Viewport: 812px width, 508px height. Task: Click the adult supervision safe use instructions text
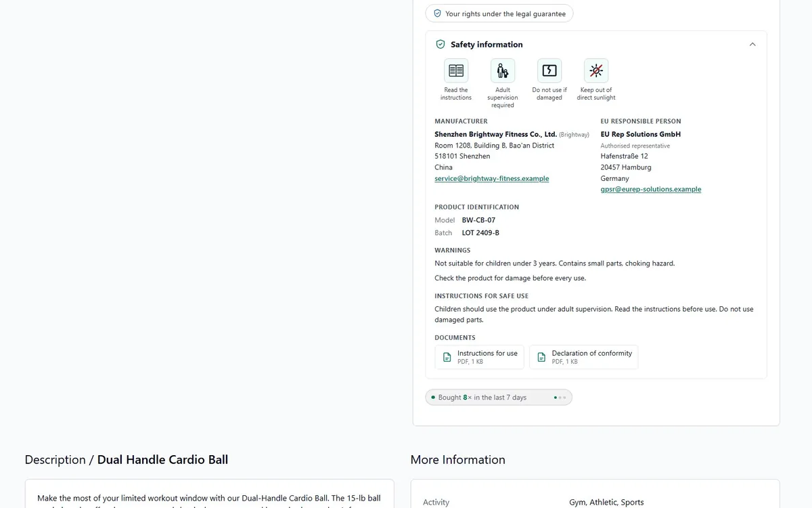tap(594, 314)
